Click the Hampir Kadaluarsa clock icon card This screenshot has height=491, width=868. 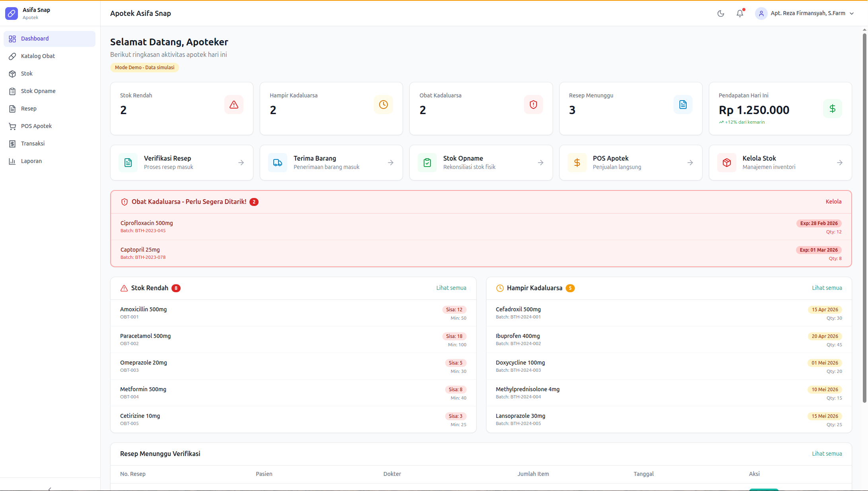pyautogui.click(x=383, y=105)
